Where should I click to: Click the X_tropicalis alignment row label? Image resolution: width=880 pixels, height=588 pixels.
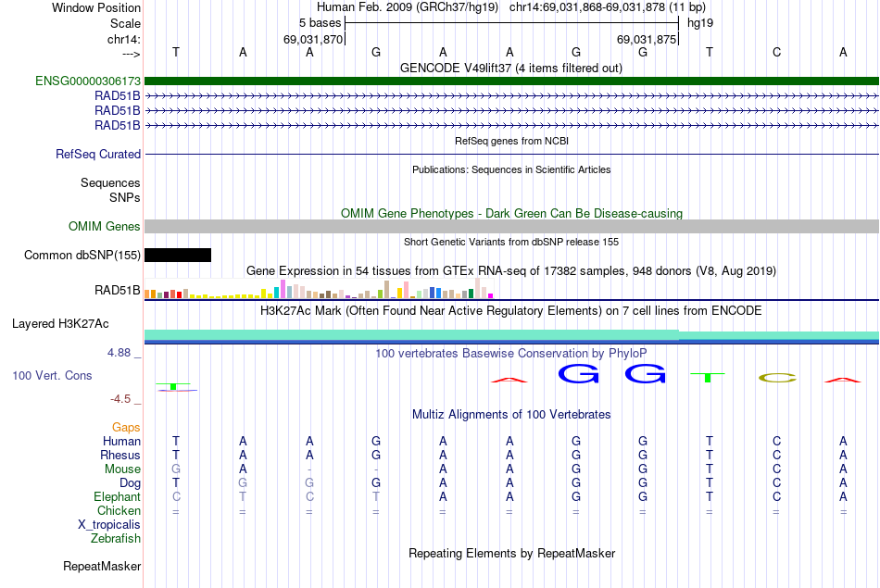tap(109, 525)
